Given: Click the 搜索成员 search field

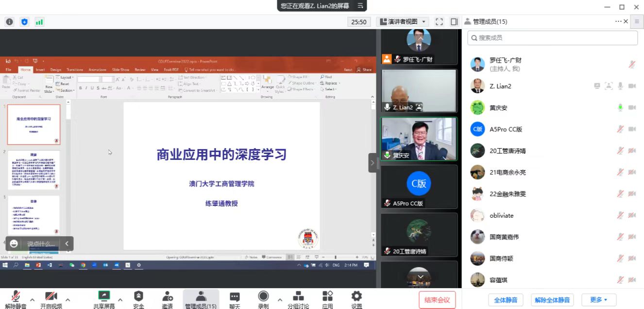Looking at the screenshot, I should point(553,37).
